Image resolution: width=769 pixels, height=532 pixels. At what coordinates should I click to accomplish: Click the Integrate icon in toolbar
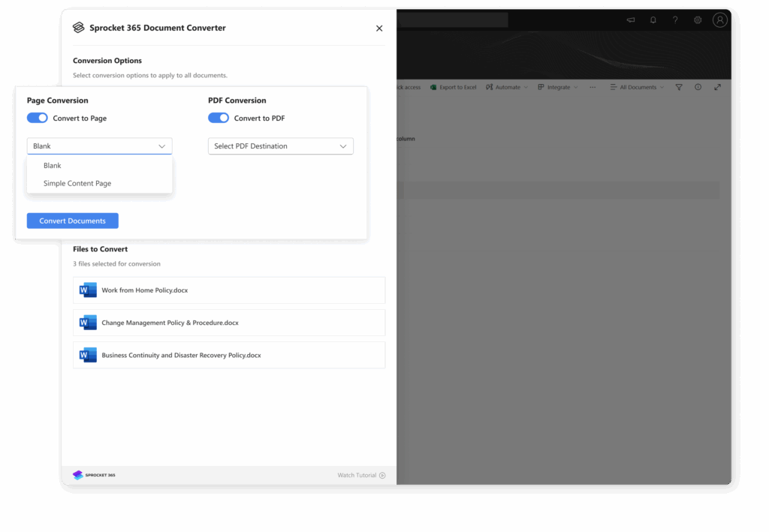pos(541,87)
